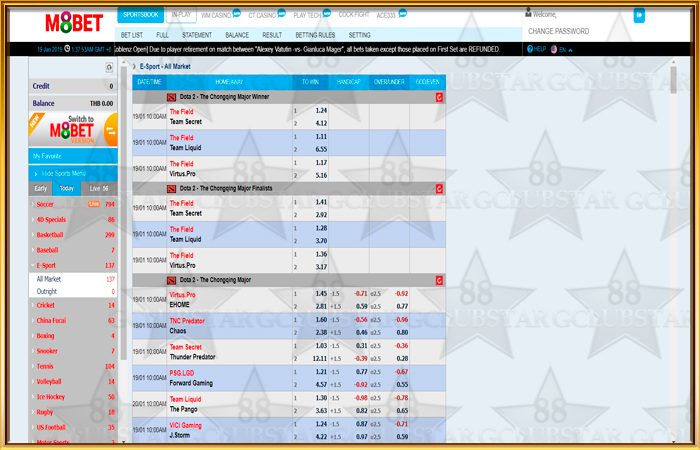Viewport: 700px width, 450px height.
Task: Open the ACE333 tab
Action: point(386,16)
